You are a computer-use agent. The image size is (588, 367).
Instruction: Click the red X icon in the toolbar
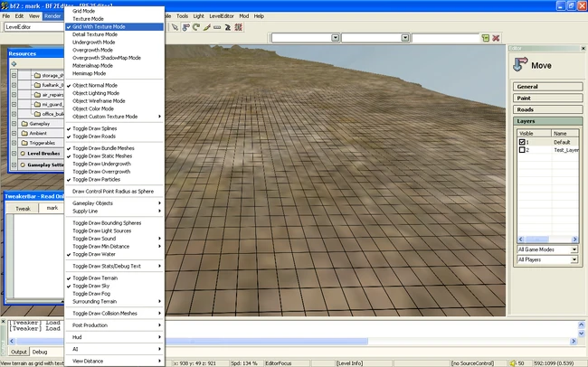pyautogui.click(x=496, y=38)
